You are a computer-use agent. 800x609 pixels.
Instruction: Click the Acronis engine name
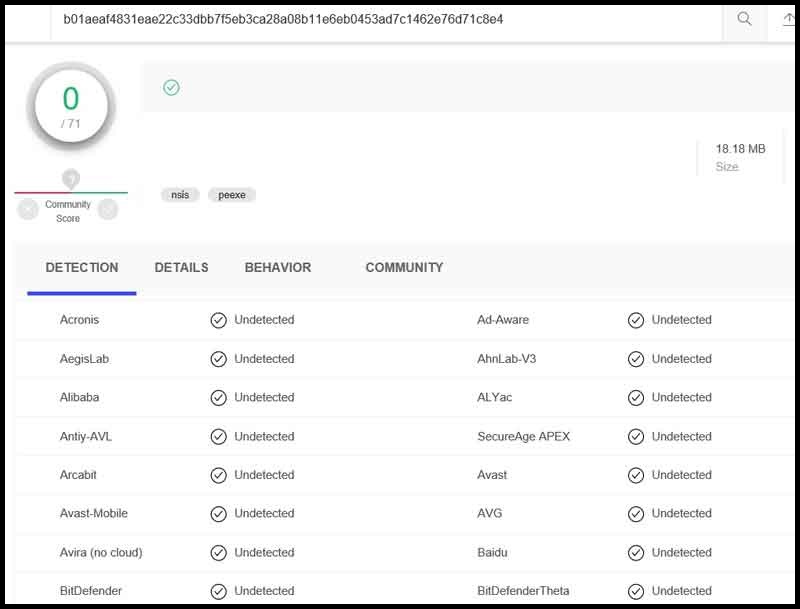click(x=79, y=320)
